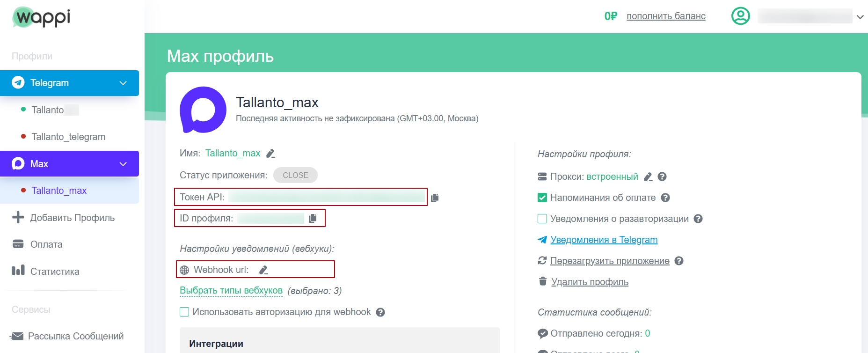Copy the API token with copy icon

click(x=435, y=198)
